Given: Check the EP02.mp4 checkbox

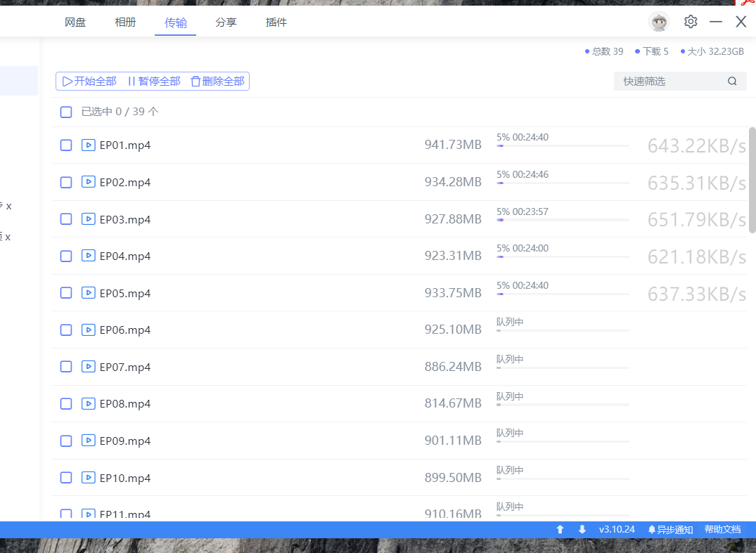Looking at the screenshot, I should 66,182.
